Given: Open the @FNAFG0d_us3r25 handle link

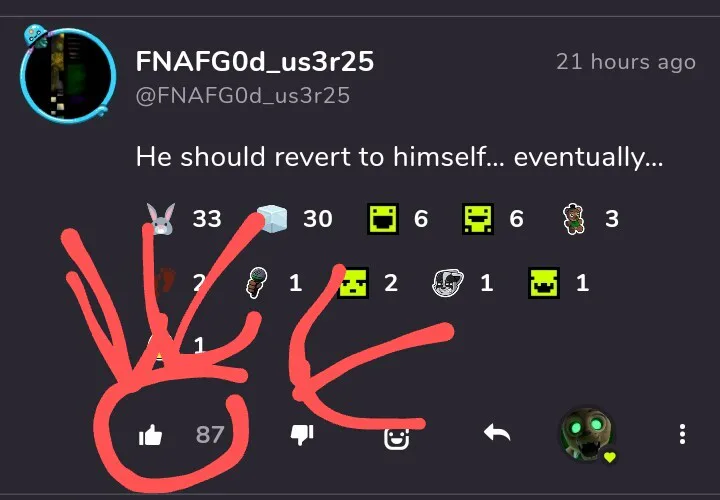Looking at the screenshot, I should coord(243,96).
